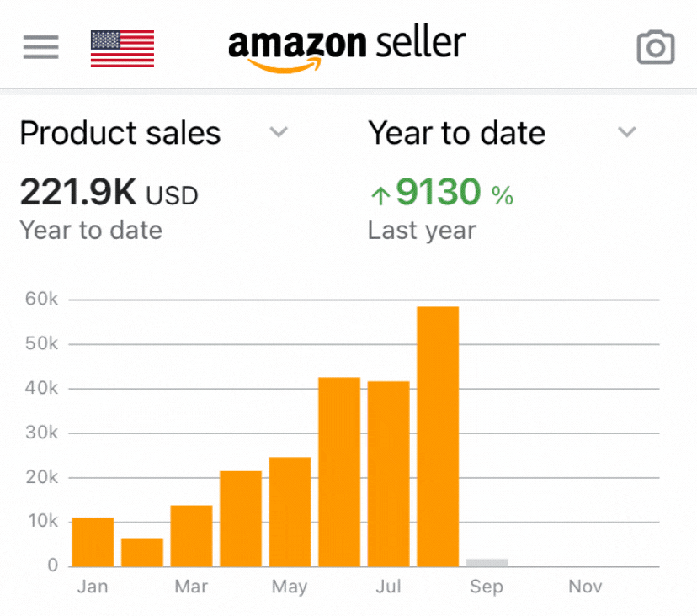Expand the Product sales dropdown chevron
This screenshot has height=616, width=697.
pyautogui.click(x=279, y=132)
